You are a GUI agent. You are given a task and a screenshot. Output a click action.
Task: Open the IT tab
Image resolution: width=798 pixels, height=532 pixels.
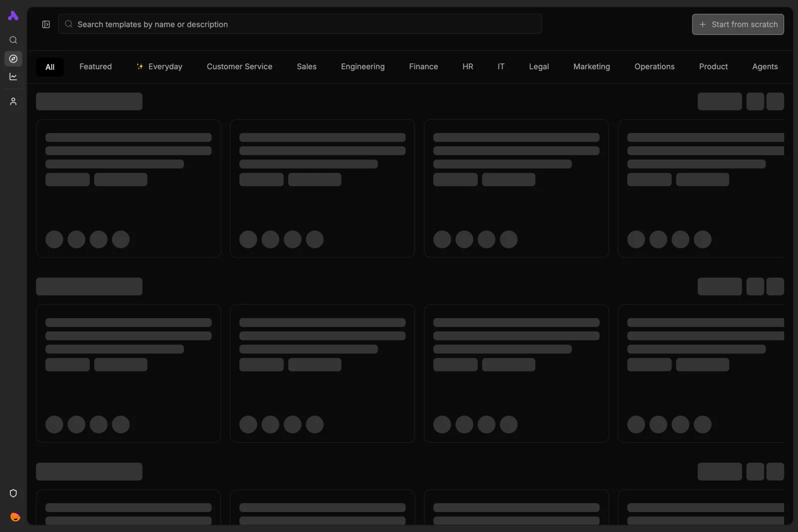coord(501,67)
